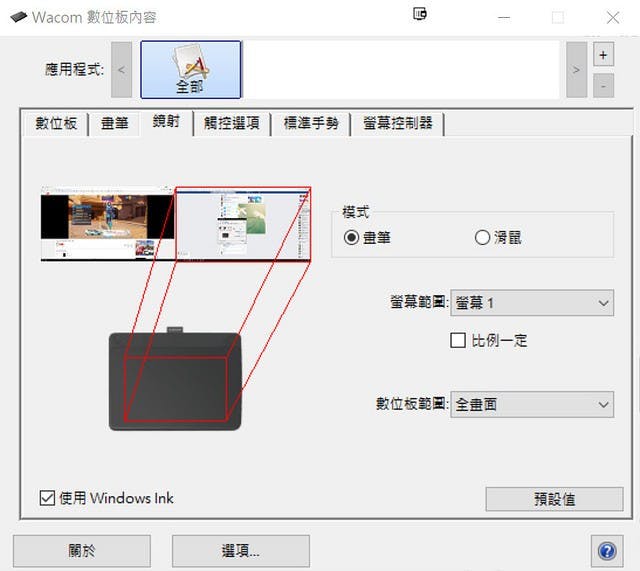This screenshot has width=640, height=571.
Task: Click the red-outlined right monitor preview
Action: pos(243,224)
